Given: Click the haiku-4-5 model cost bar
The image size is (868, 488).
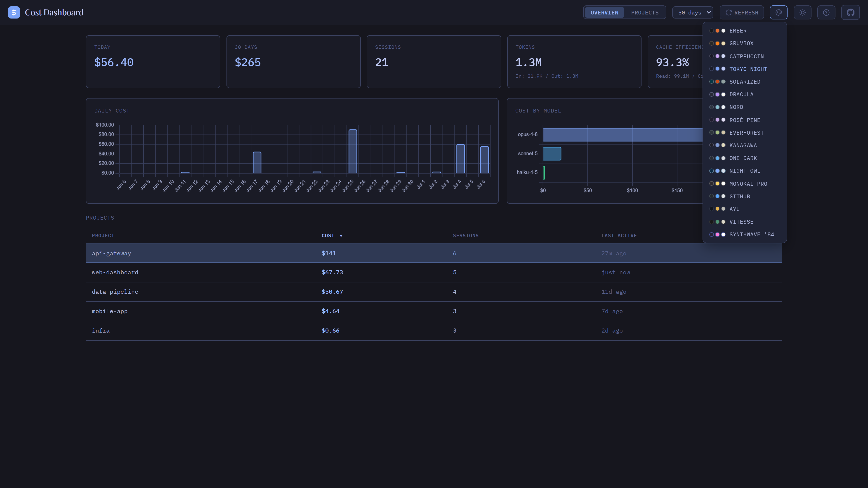Looking at the screenshot, I should pos(544,172).
